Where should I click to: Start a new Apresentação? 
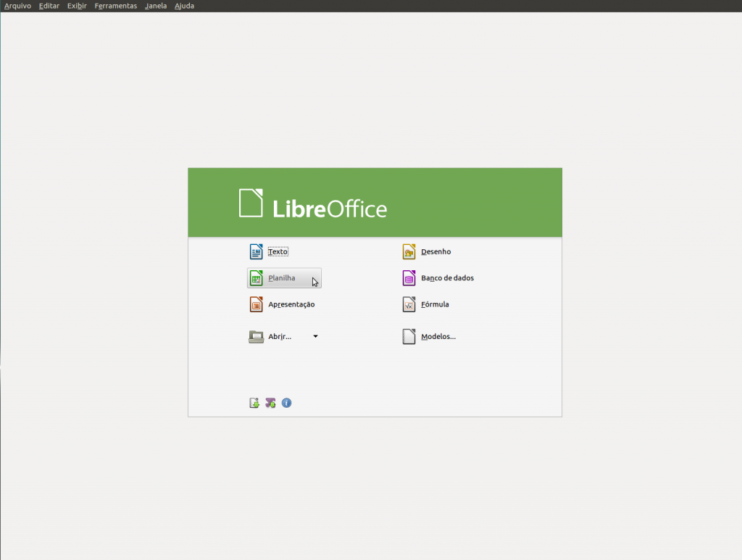point(282,304)
